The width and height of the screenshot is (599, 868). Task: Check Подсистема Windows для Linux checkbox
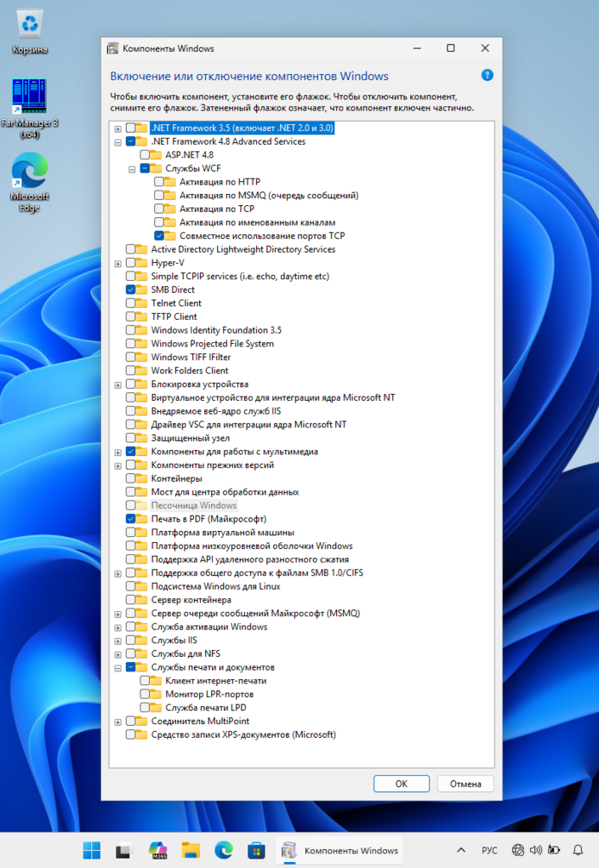click(x=130, y=586)
